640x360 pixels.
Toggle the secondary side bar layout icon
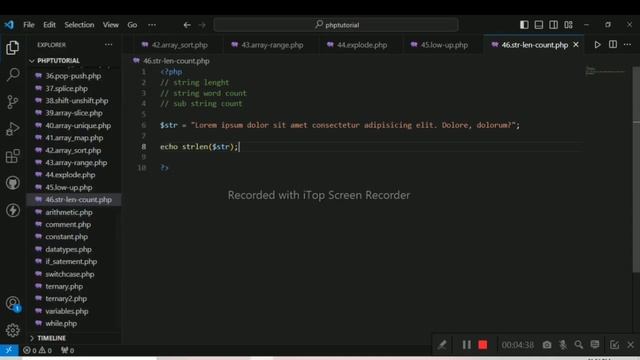point(553,25)
